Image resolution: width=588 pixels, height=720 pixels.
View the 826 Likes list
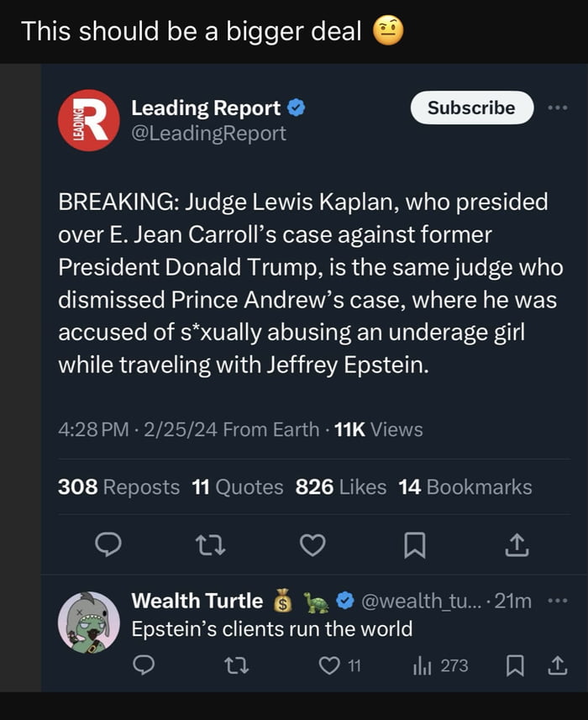341,487
